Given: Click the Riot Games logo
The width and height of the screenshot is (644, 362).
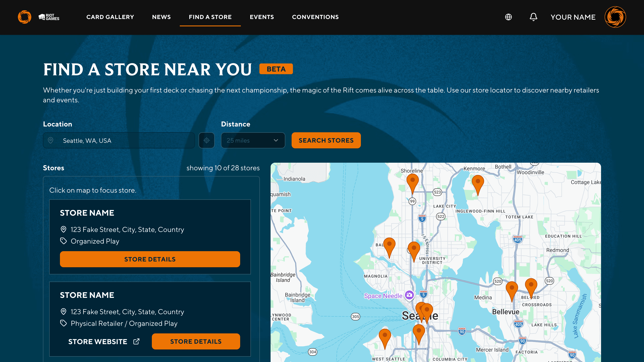Looking at the screenshot, I should 49,17.
